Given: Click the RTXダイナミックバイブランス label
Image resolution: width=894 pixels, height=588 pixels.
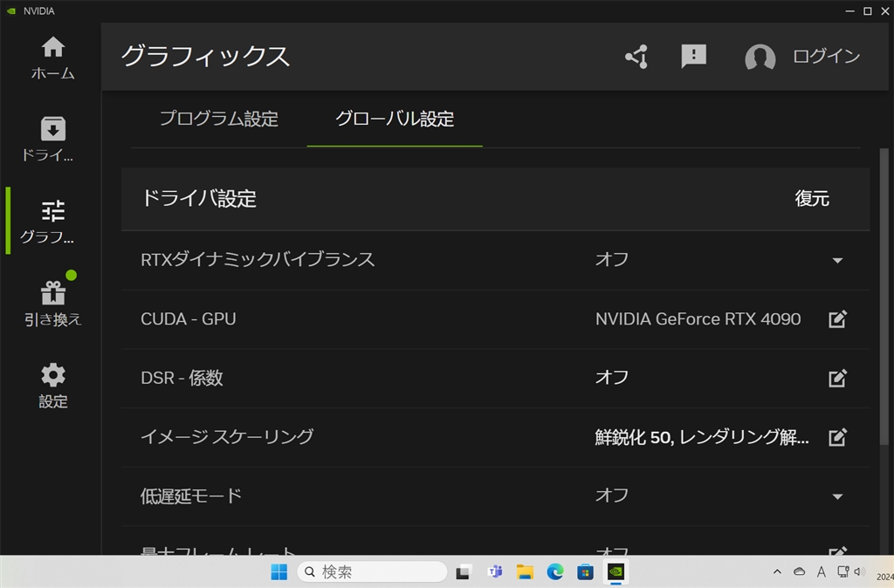Looking at the screenshot, I should [x=258, y=259].
